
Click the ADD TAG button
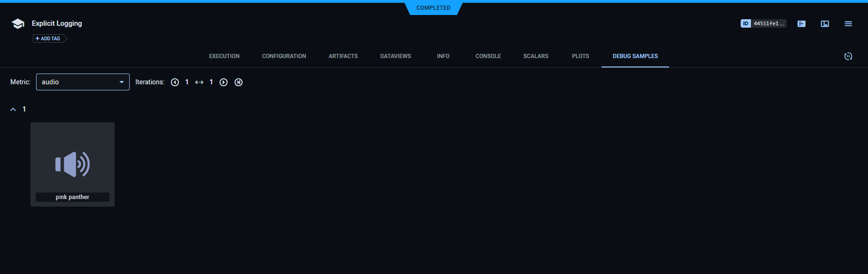(49, 38)
